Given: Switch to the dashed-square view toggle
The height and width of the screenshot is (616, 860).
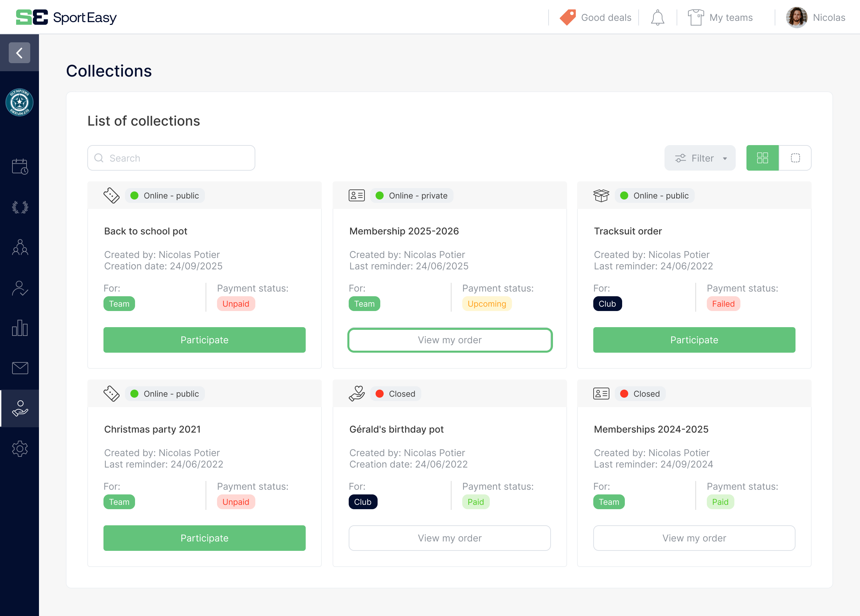Looking at the screenshot, I should tap(795, 158).
